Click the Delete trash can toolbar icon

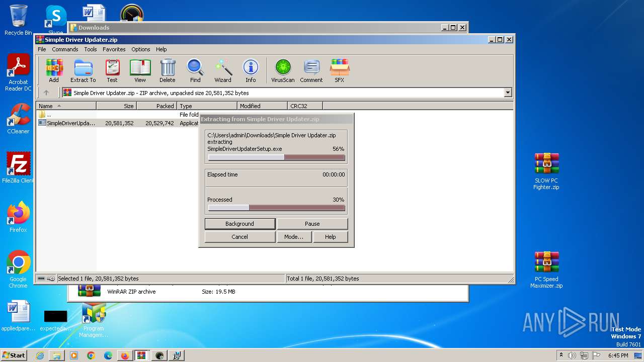pos(168,71)
